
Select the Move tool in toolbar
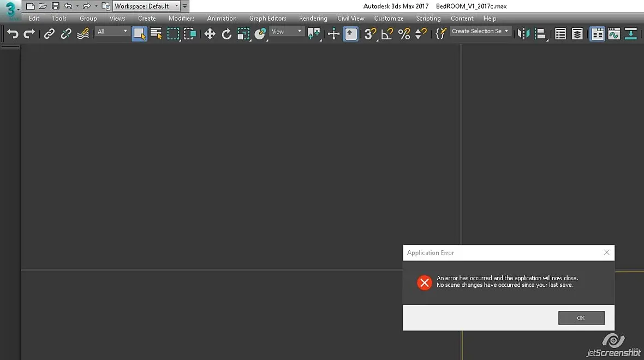tap(210, 34)
